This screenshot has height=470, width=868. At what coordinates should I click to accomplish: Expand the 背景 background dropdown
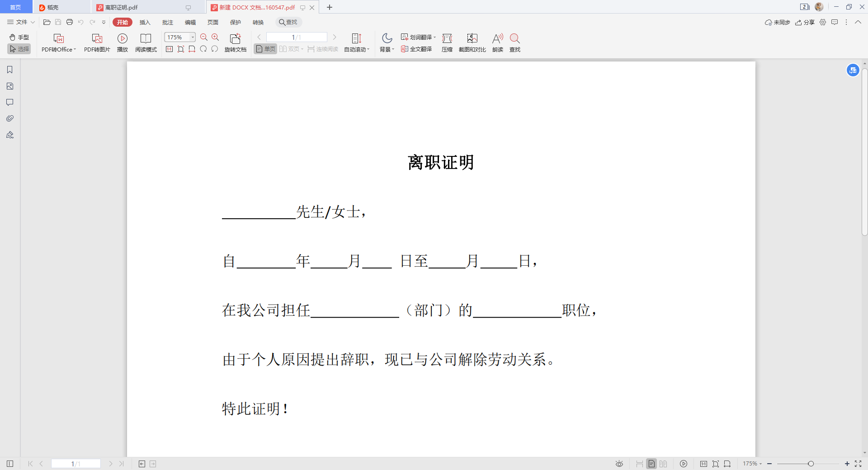pos(393,49)
